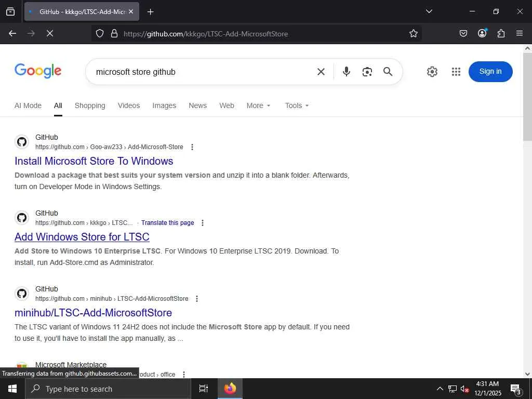The height and width of the screenshot is (399, 532).
Task: Go back to previous page
Action: (12, 33)
